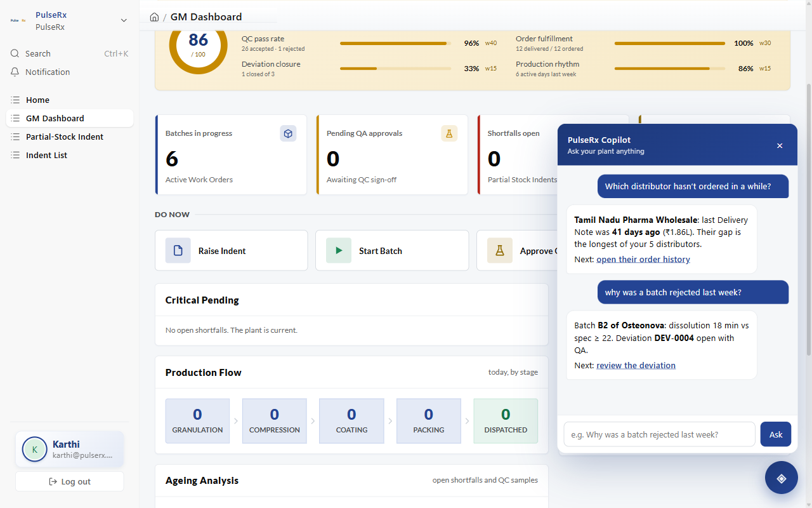812x508 pixels.
Task: Click the flask icon on the Approve button
Action: coord(500,251)
